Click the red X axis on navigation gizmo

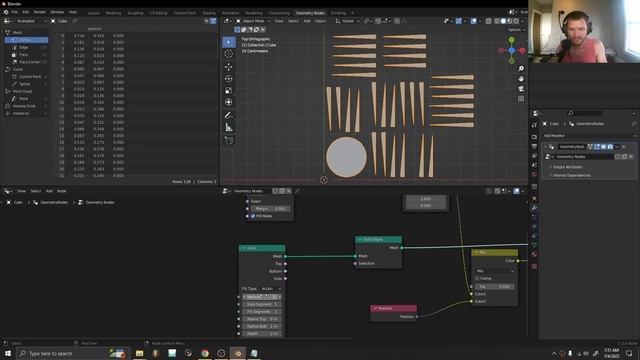pyautogui.click(x=522, y=50)
